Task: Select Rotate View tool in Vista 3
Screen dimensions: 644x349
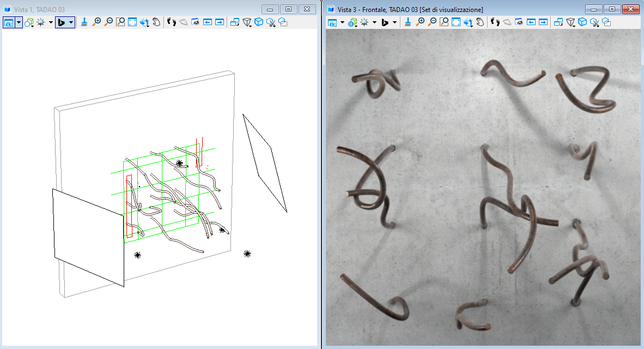Action: coord(468,22)
